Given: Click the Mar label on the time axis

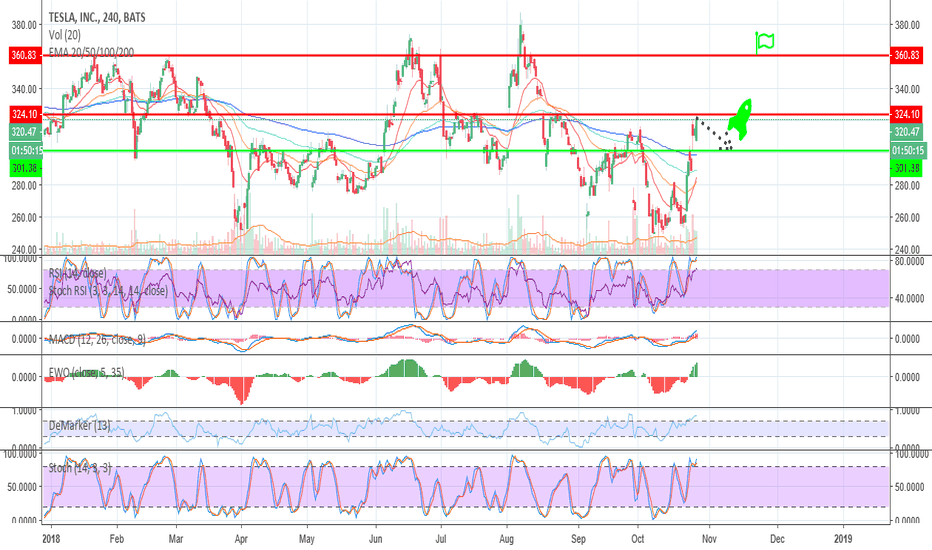Looking at the screenshot, I should pyautogui.click(x=176, y=539).
